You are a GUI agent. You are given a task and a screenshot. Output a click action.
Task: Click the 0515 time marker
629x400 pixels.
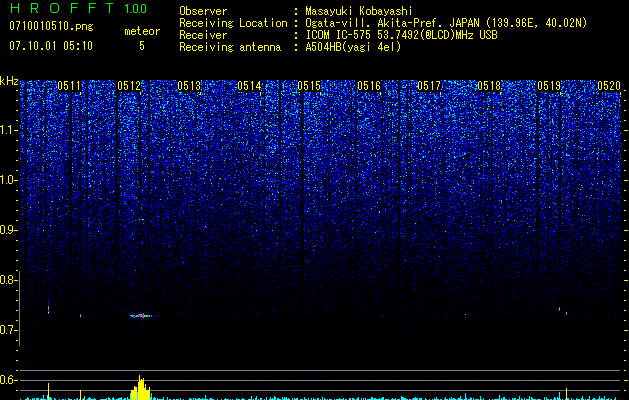point(309,86)
